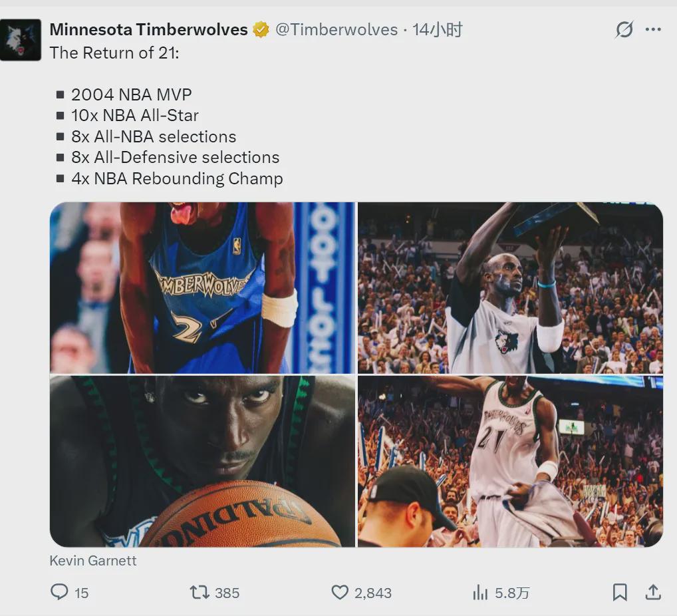The image size is (677, 616).
Task: Open the 14小时 timestamp link
Action: tap(437, 29)
